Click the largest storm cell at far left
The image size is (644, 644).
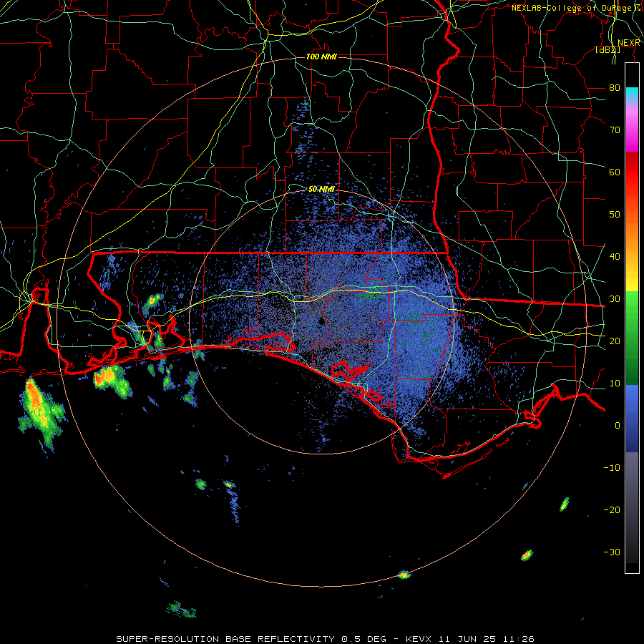coord(40,413)
